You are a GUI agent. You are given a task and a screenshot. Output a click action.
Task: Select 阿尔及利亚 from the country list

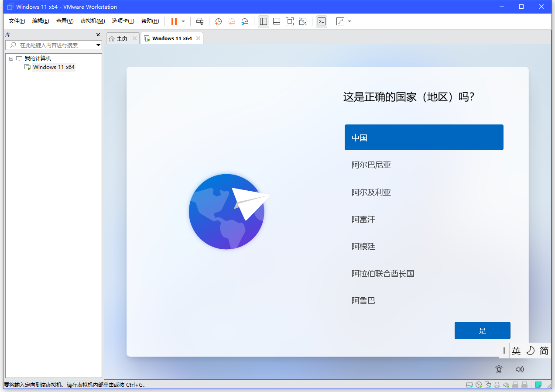(424, 192)
